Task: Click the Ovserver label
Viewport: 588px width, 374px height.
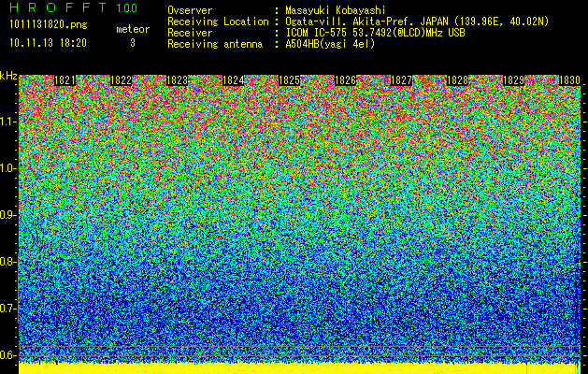Action: pyautogui.click(x=190, y=11)
